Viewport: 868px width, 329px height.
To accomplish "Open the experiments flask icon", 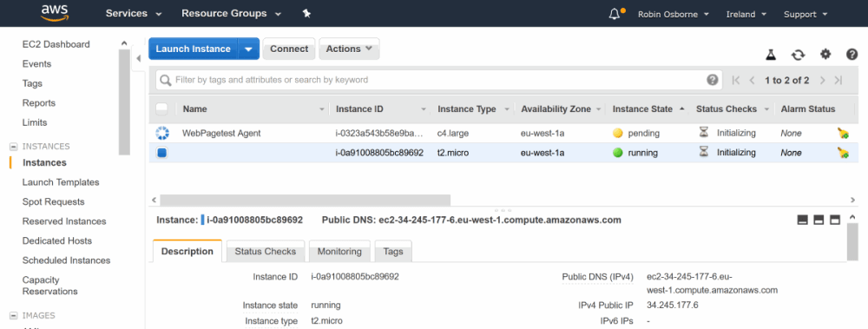I will pyautogui.click(x=771, y=55).
